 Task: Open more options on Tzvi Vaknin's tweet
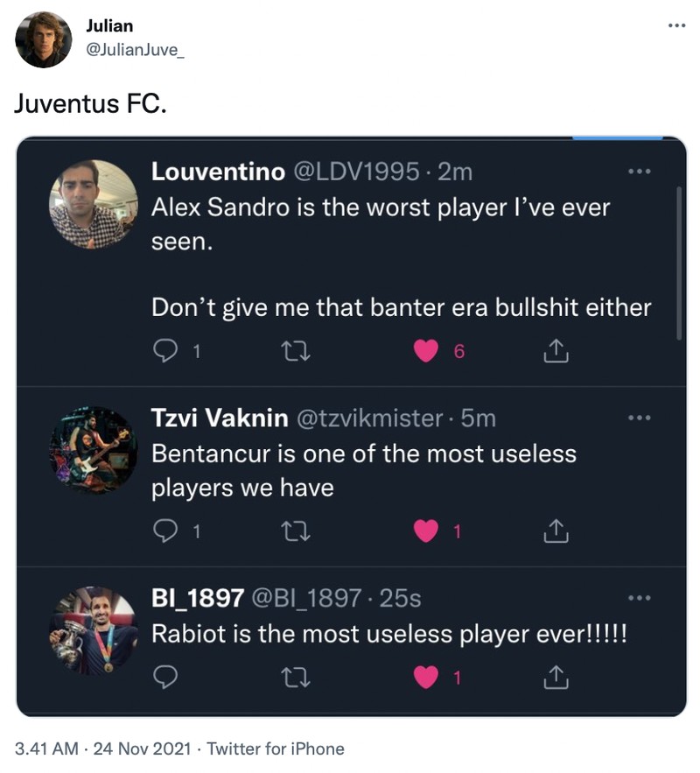click(x=640, y=418)
